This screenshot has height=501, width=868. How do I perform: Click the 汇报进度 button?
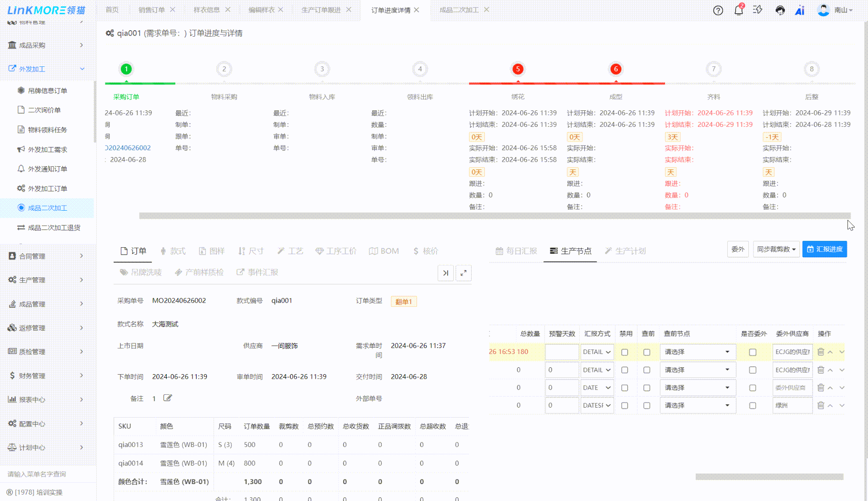pos(824,249)
